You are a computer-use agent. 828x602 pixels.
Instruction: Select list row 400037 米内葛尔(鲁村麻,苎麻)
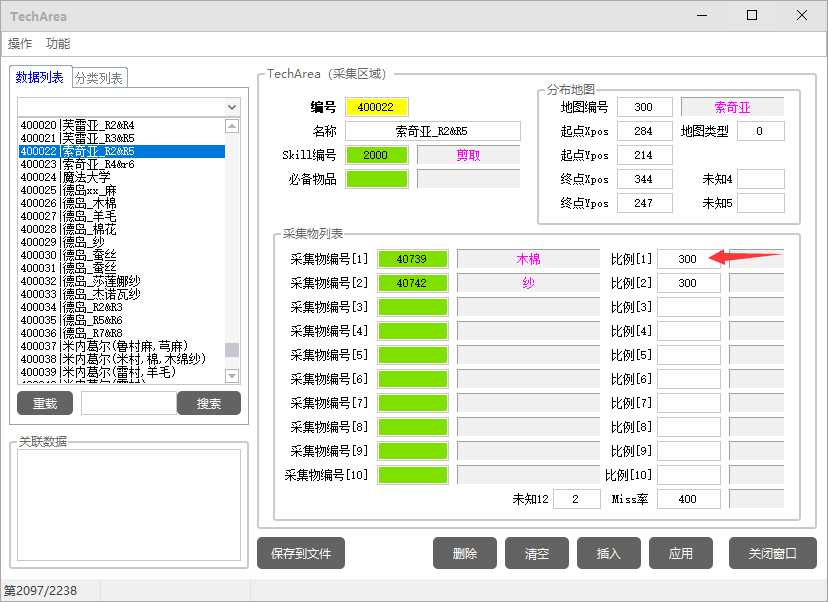pyautogui.click(x=121, y=346)
